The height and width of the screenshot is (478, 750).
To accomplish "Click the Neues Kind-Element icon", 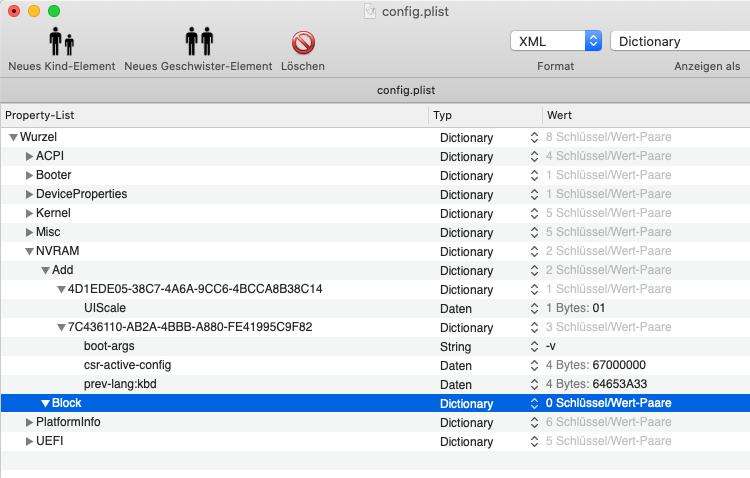I will [62, 42].
